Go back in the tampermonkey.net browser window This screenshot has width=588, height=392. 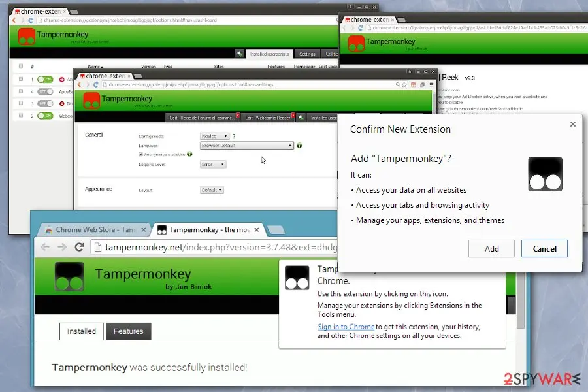[x=45, y=247]
